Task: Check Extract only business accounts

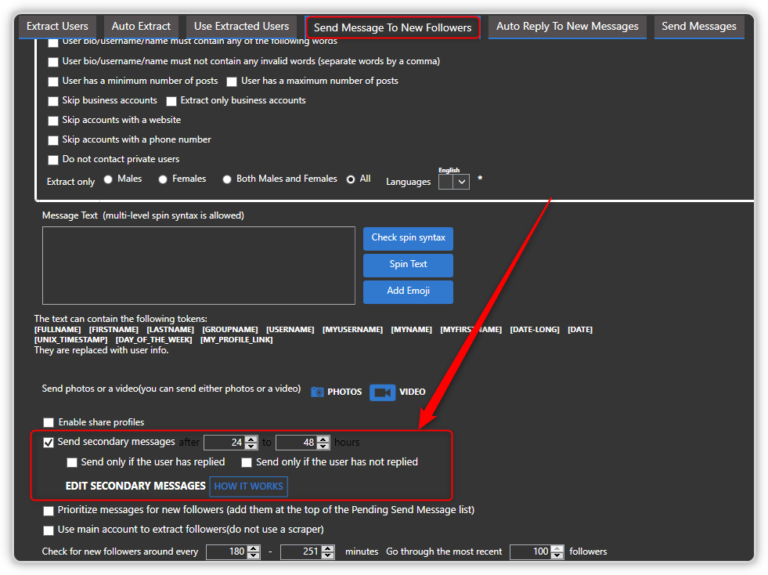Action: click(x=171, y=101)
